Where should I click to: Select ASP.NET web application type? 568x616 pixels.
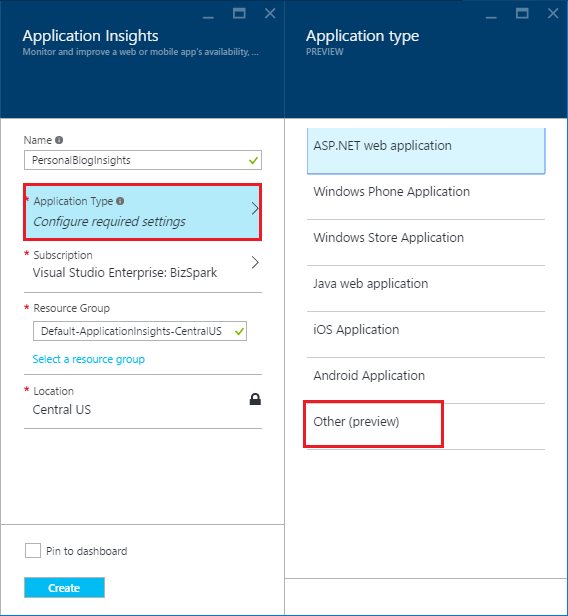[426, 151]
